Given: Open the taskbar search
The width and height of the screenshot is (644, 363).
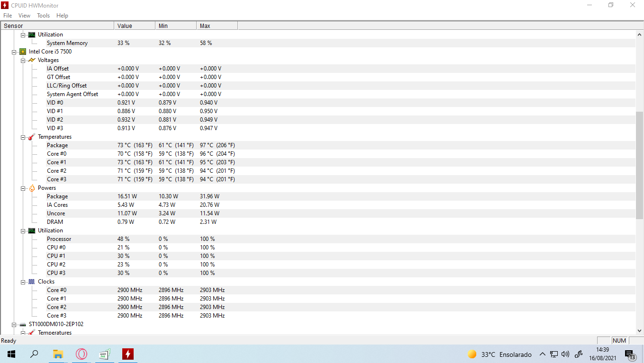Looking at the screenshot, I should 34,354.
